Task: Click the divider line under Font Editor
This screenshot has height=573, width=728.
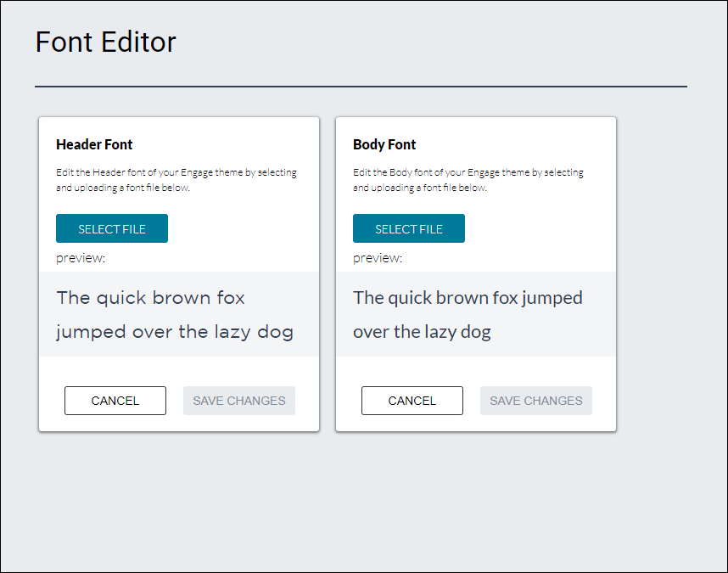Action: pyautogui.click(x=361, y=86)
